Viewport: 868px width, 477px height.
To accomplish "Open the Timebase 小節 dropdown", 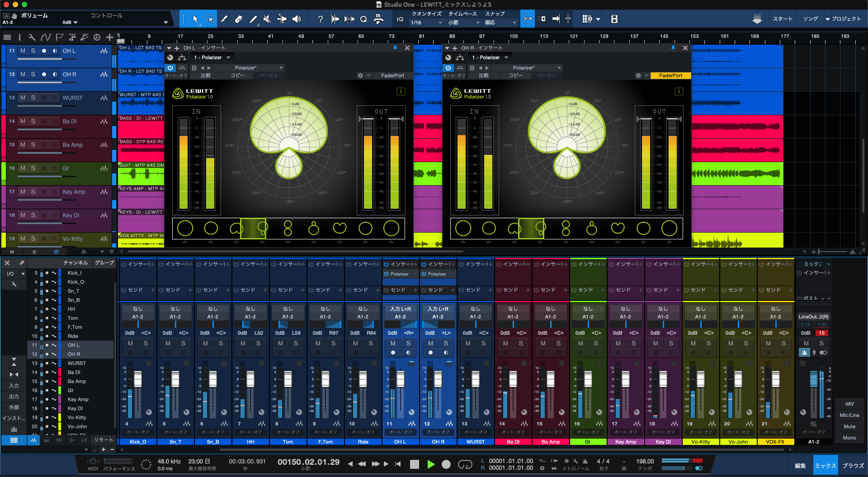I will 464,23.
